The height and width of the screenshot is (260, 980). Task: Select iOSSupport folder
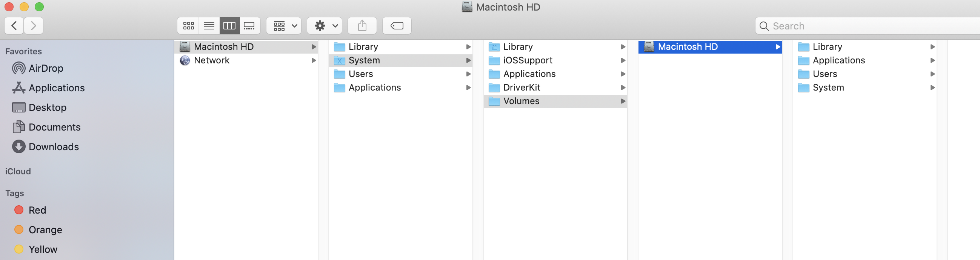click(x=555, y=60)
